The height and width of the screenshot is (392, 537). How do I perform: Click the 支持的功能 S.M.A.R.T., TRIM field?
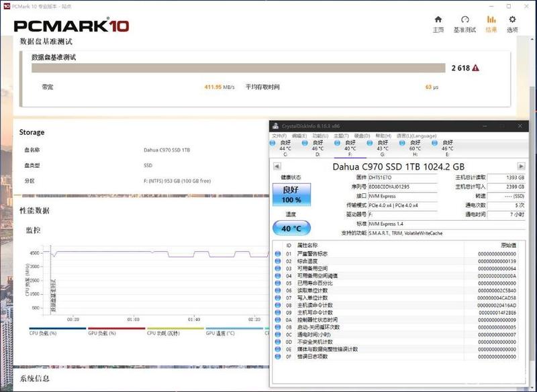coord(446,233)
